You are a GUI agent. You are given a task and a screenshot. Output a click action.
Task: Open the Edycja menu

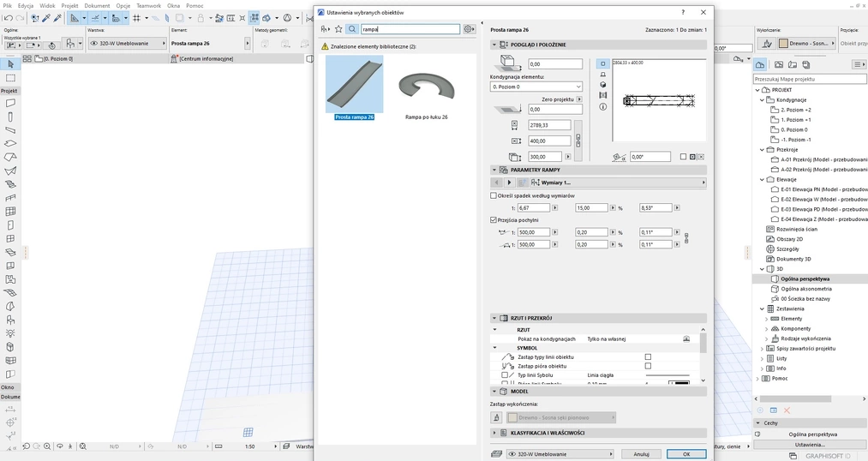(26, 5)
